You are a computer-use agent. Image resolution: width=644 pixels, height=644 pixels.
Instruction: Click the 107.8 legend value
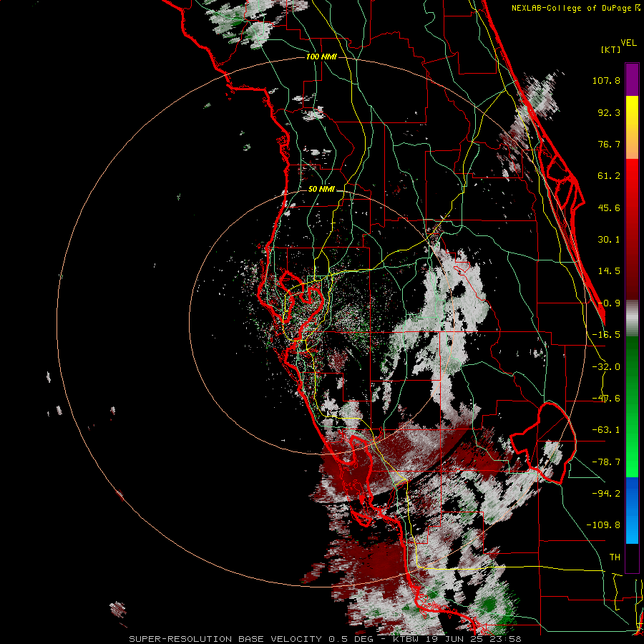[606, 80]
